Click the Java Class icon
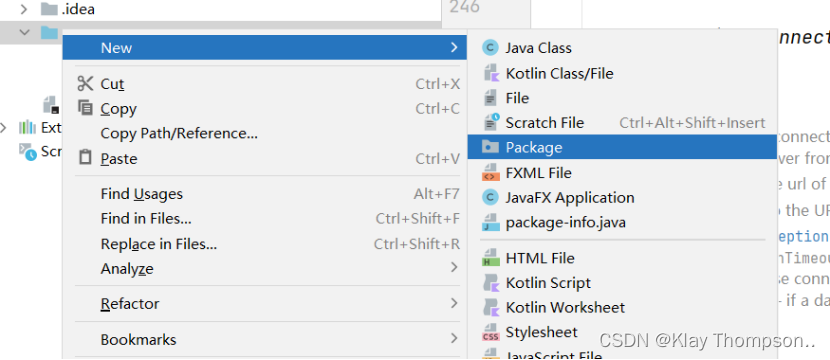 [x=490, y=48]
